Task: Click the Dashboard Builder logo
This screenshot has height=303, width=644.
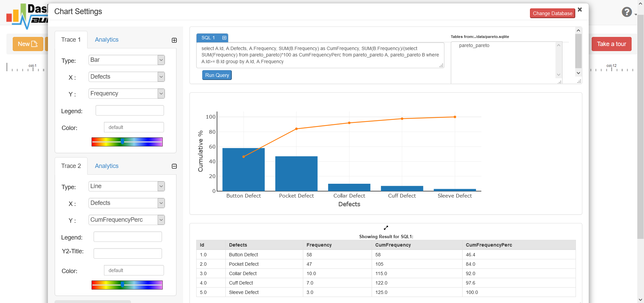Action: [x=27, y=16]
